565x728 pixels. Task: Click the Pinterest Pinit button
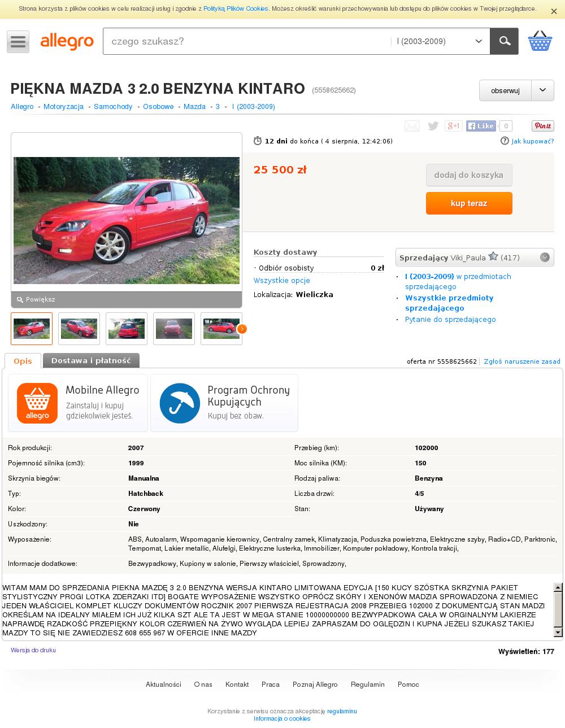click(x=542, y=126)
